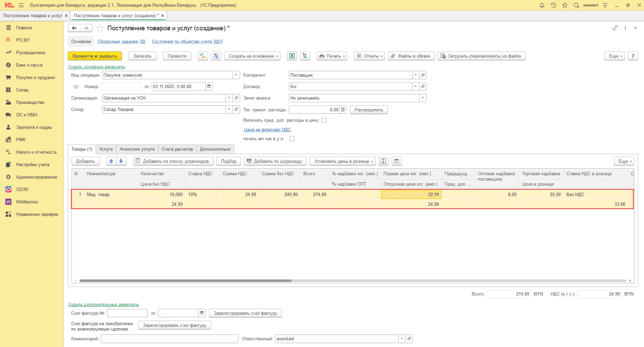This screenshot has height=347, width=644.
Task: Switch to the 'Услуги' tab
Action: (x=106, y=149)
